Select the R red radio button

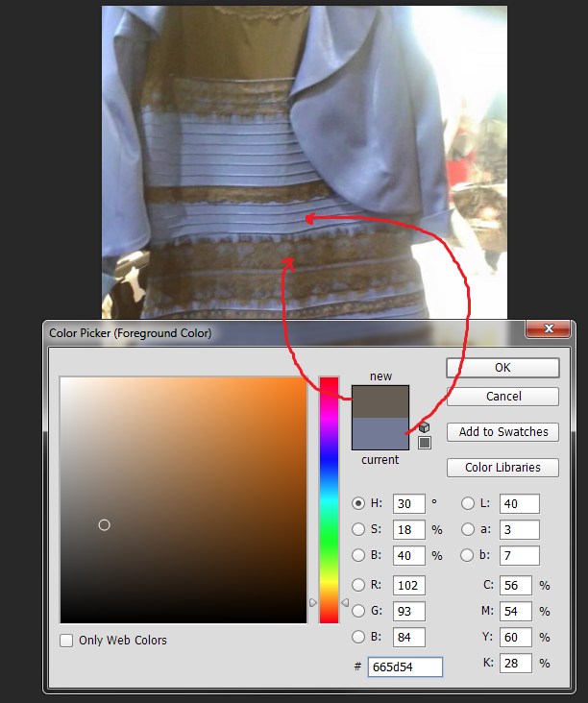pyautogui.click(x=358, y=585)
